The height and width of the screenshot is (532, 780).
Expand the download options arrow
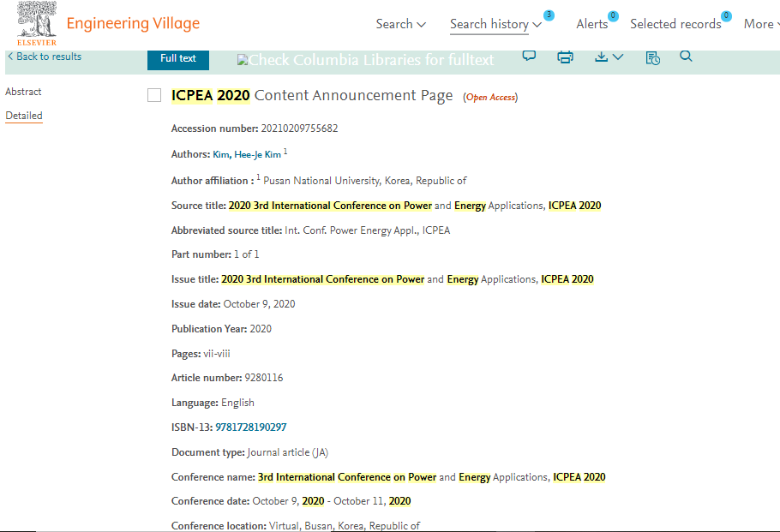pyautogui.click(x=618, y=57)
